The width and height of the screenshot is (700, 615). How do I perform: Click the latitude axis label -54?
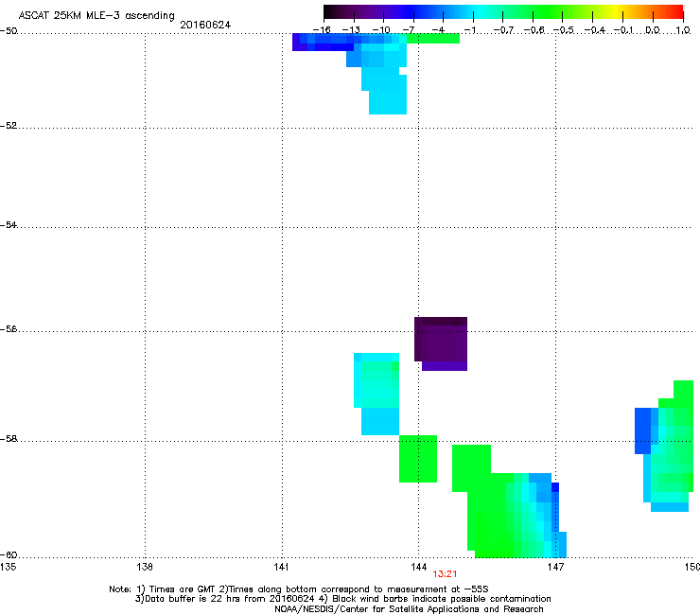[9, 224]
